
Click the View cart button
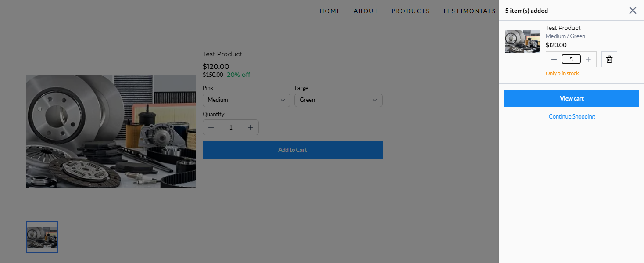572,98
